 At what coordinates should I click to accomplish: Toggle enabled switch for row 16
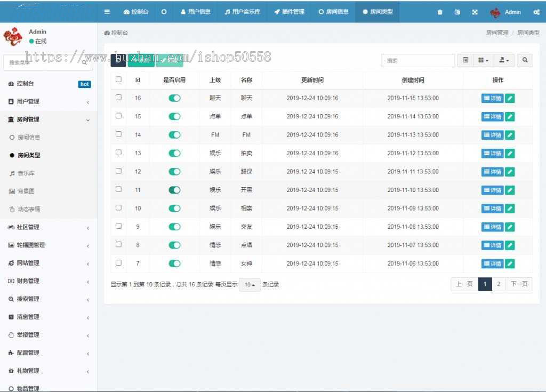[x=174, y=98]
